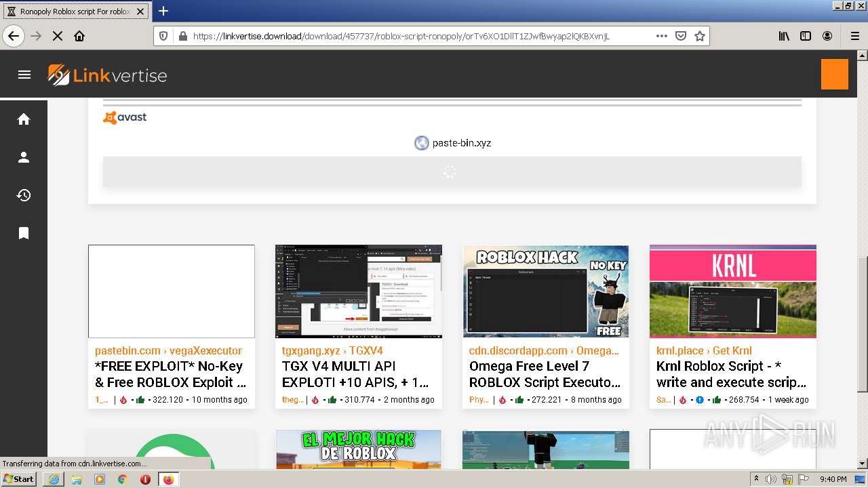This screenshot has width=868, height=488.
Task: Open the Firefox Library icon
Action: (784, 36)
